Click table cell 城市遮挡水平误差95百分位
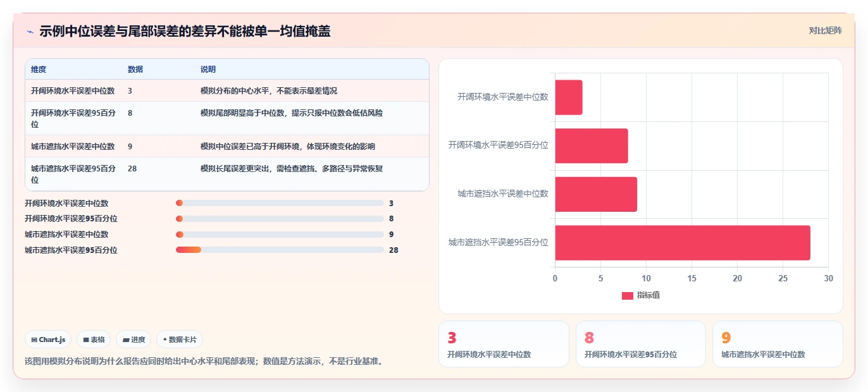This screenshot has width=868, height=392. [x=73, y=174]
